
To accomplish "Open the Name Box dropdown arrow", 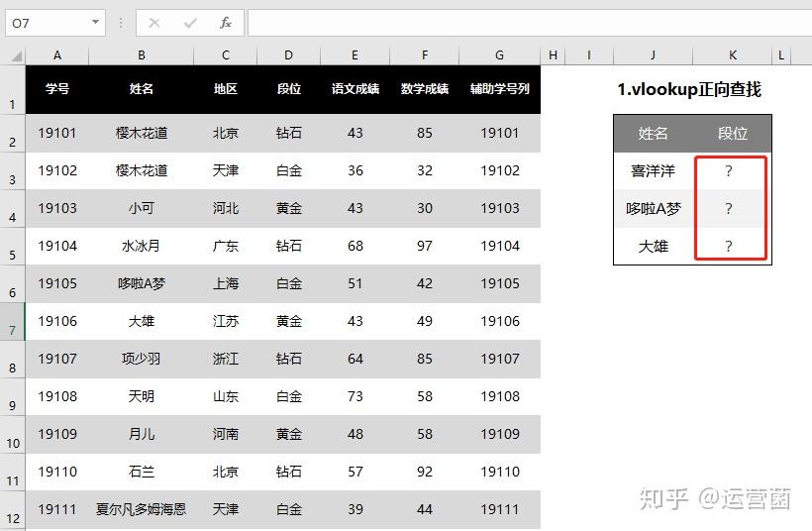I will pos(95,22).
